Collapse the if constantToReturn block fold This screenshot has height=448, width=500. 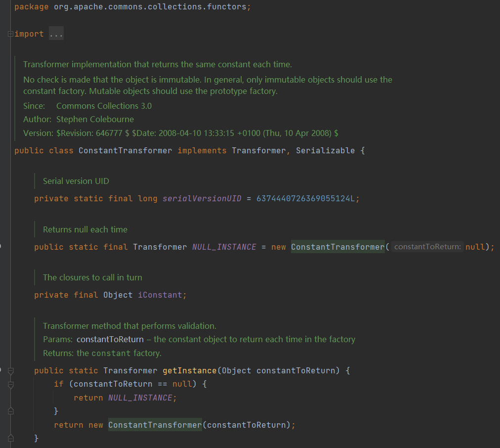[10, 385]
